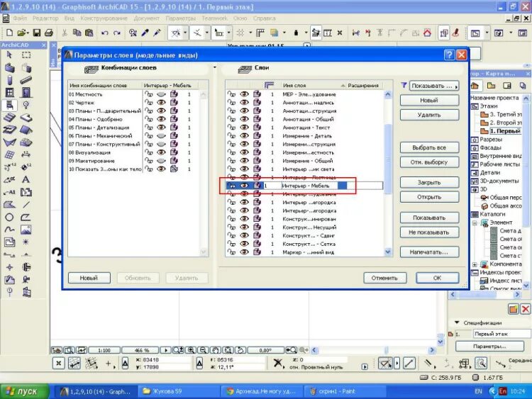The height and width of the screenshot is (399, 532).
Task: Click the Выбрать все button
Action: click(x=429, y=148)
